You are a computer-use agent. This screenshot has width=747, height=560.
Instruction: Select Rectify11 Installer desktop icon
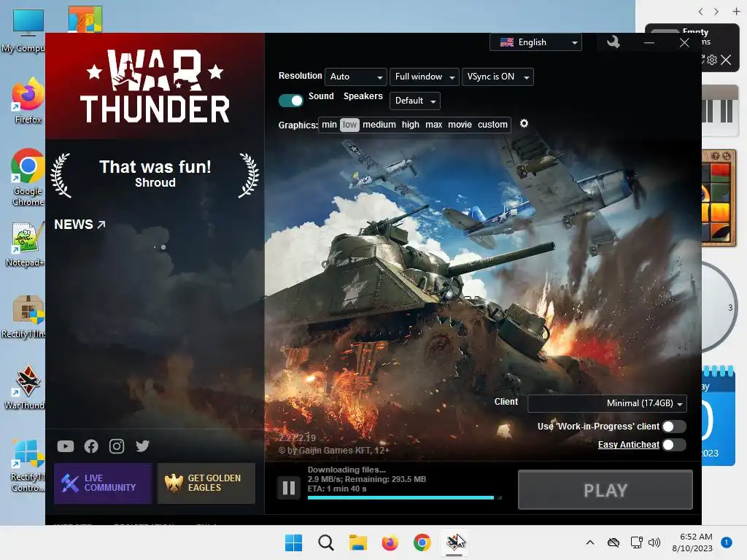pos(25,316)
